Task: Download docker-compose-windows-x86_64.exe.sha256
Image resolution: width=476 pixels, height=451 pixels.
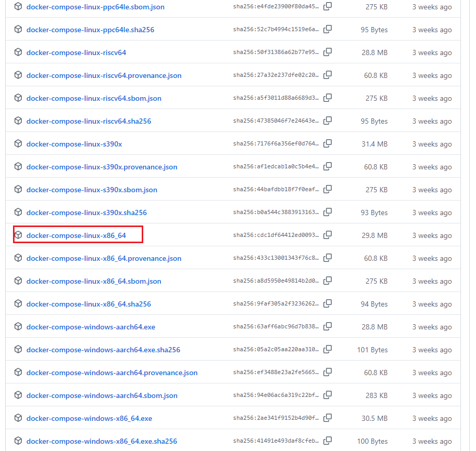Action: 102,441
